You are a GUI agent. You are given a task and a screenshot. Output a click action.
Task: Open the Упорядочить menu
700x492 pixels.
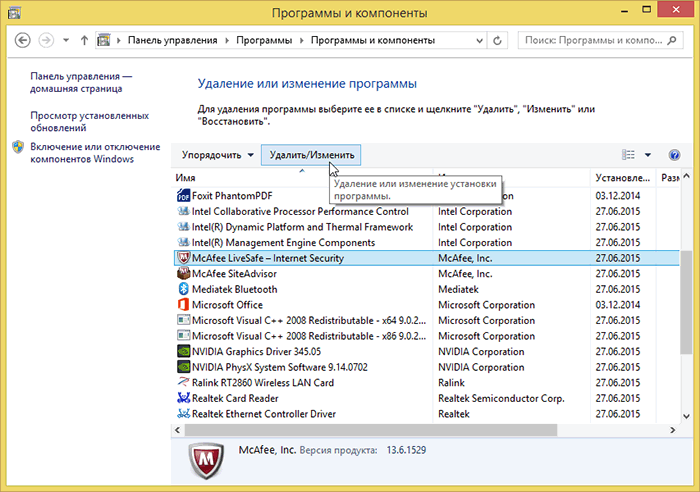click(217, 155)
